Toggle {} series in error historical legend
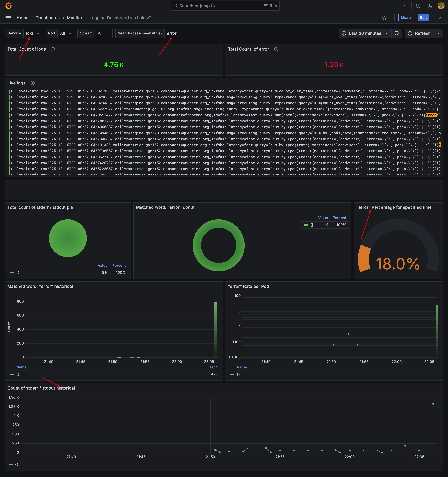The height and width of the screenshot is (477, 448). click(x=18, y=374)
